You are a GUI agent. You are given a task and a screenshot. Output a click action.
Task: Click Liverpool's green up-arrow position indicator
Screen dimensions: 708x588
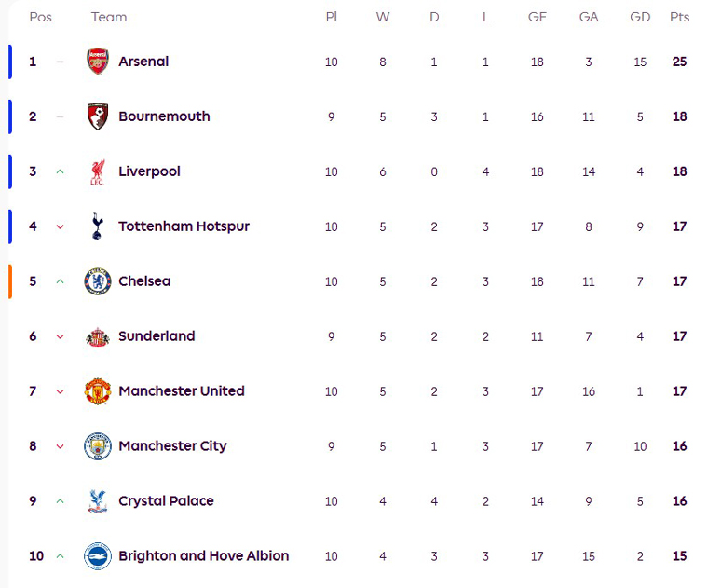click(61, 171)
